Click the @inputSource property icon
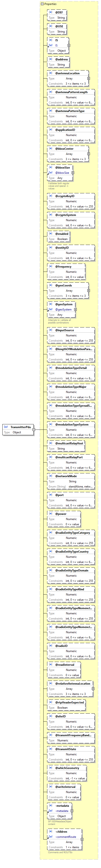This screenshot has height=868, width=101. (51, 330)
